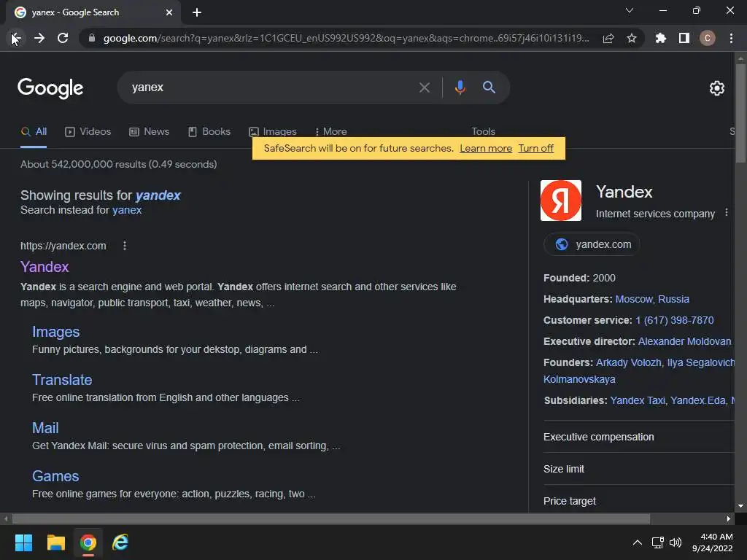Reload the current page

[x=63, y=38]
